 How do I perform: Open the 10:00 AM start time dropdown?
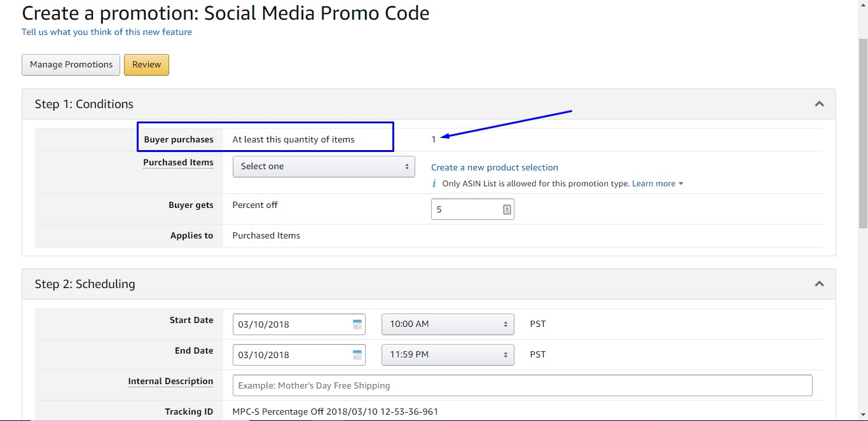point(447,324)
